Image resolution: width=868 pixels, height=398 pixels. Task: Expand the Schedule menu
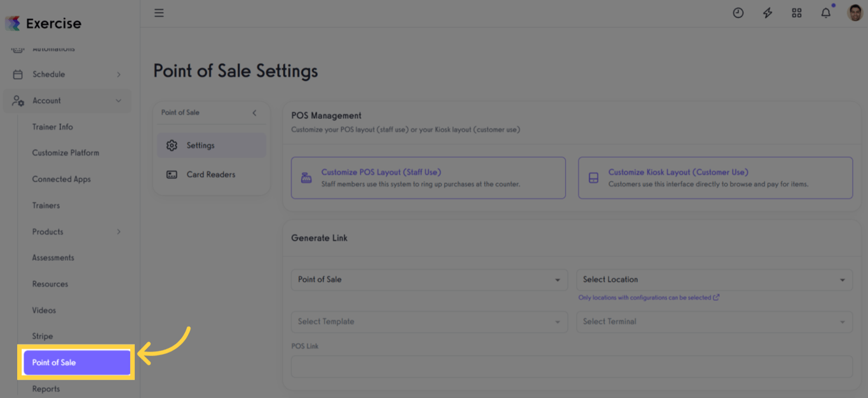click(118, 74)
